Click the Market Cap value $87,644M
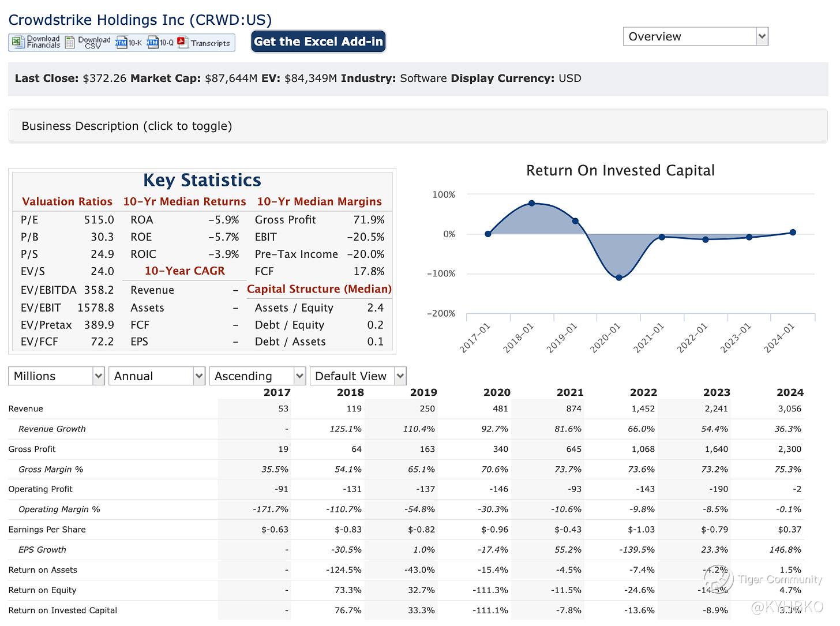Image resolution: width=840 pixels, height=626 pixels. point(231,78)
